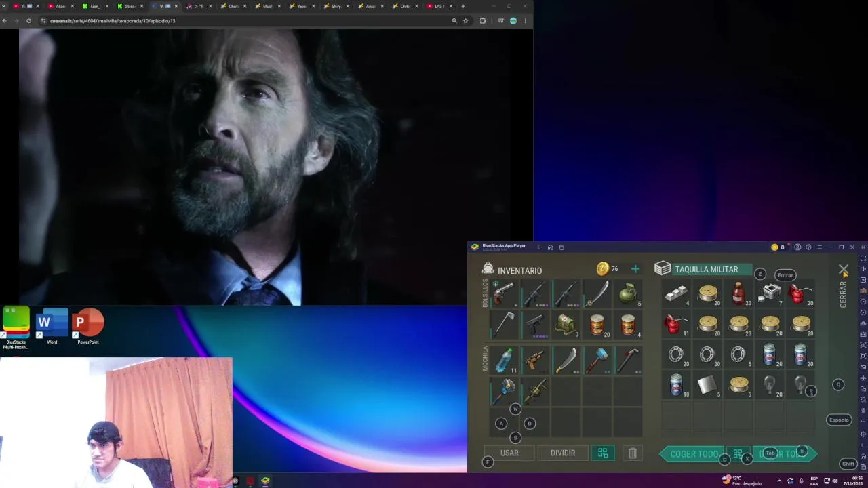Open Chrome extensions puzzle icon
The width and height of the screenshot is (868, 488).
click(x=483, y=21)
